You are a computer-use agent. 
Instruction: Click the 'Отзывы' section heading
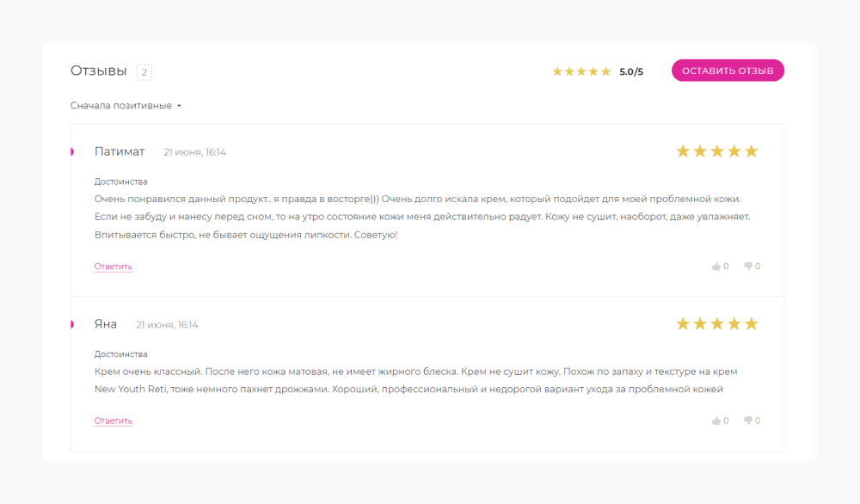click(x=99, y=71)
